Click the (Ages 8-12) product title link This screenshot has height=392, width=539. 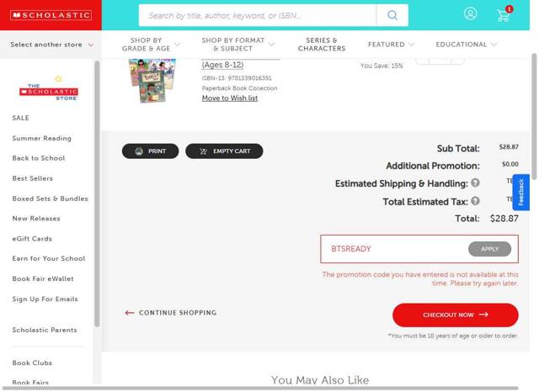222,65
